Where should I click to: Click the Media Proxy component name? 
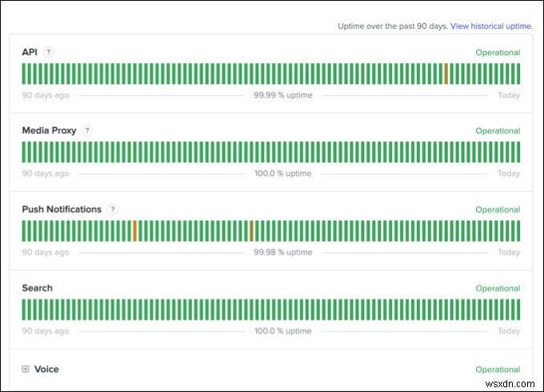tap(49, 130)
